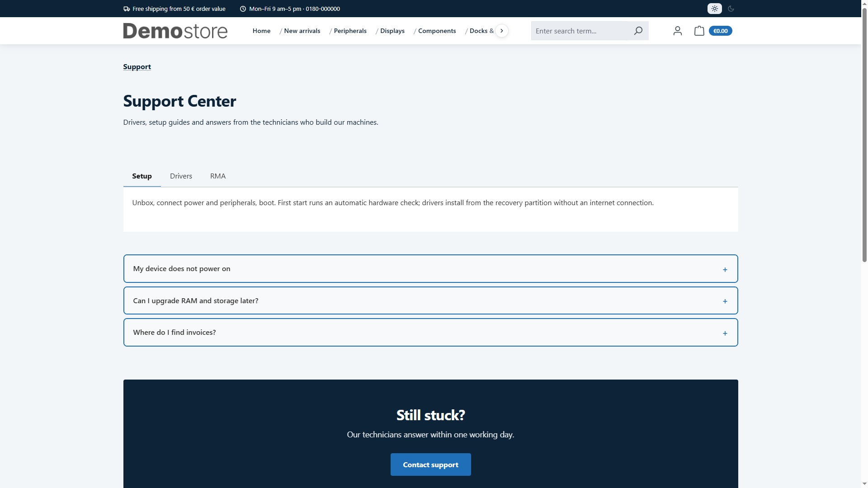
Task: Open the user account icon
Action: click(x=677, y=31)
